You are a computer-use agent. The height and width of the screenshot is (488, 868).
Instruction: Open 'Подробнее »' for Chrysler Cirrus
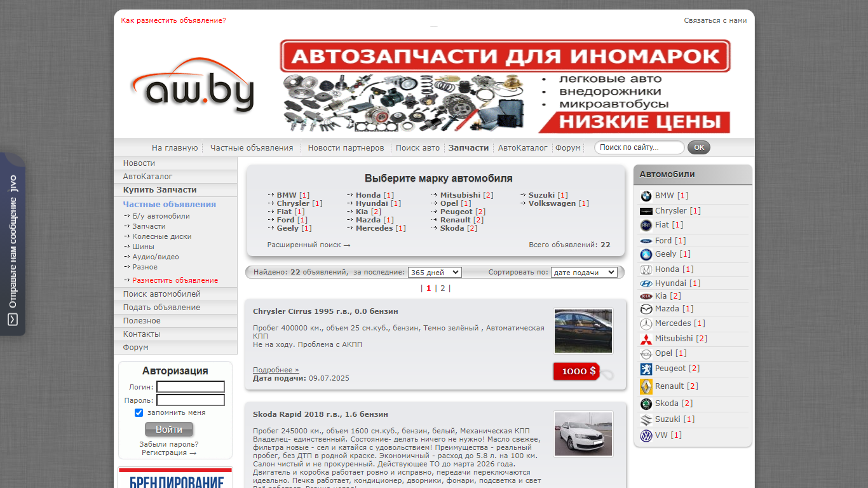coord(276,370)
